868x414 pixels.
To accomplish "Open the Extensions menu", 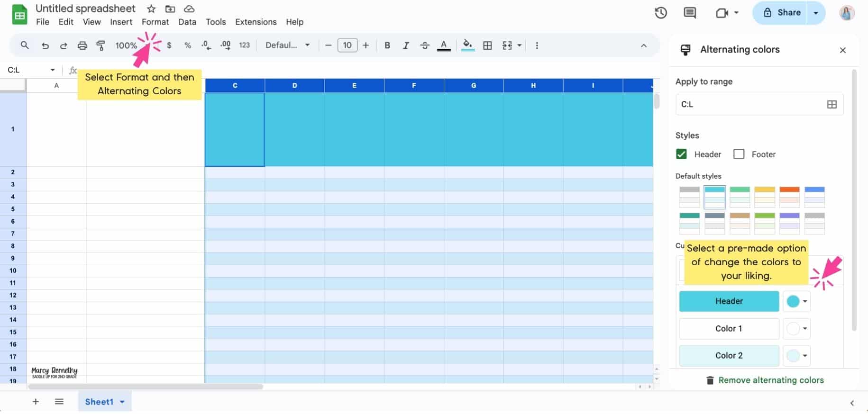I will click(x=256, y=22).
